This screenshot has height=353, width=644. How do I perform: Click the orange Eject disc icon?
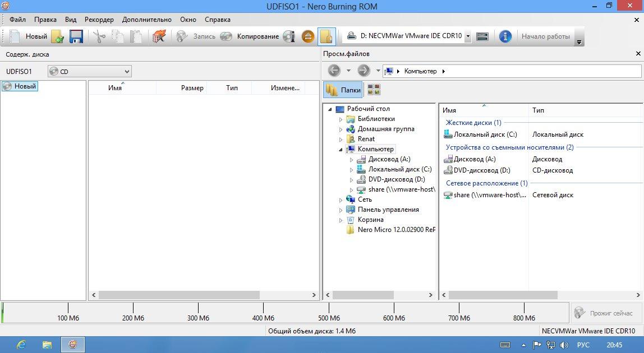(x=307, y=36)
